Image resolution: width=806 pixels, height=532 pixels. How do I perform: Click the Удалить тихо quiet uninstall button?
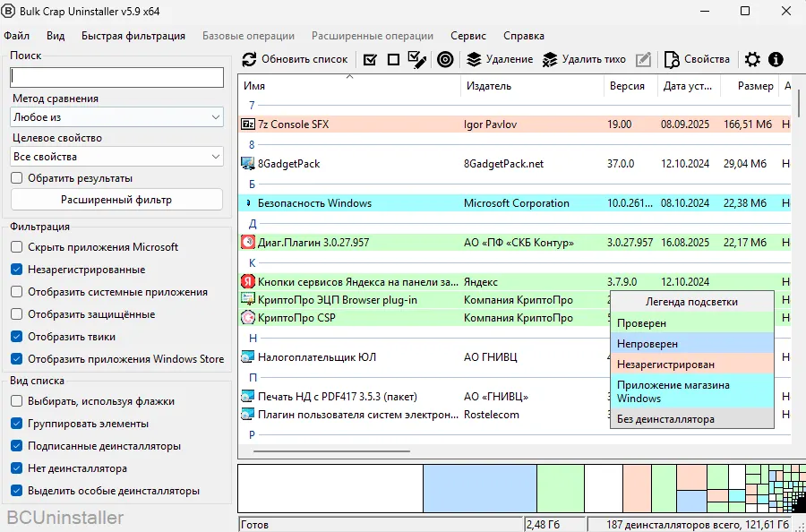tap(584, 60)
